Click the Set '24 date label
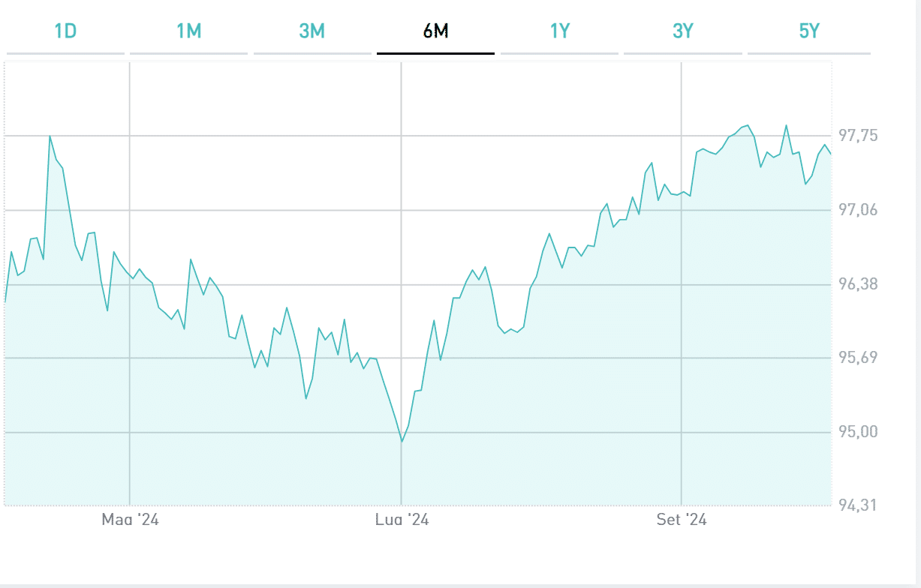The image size is (921, 588). coord(681,520)
